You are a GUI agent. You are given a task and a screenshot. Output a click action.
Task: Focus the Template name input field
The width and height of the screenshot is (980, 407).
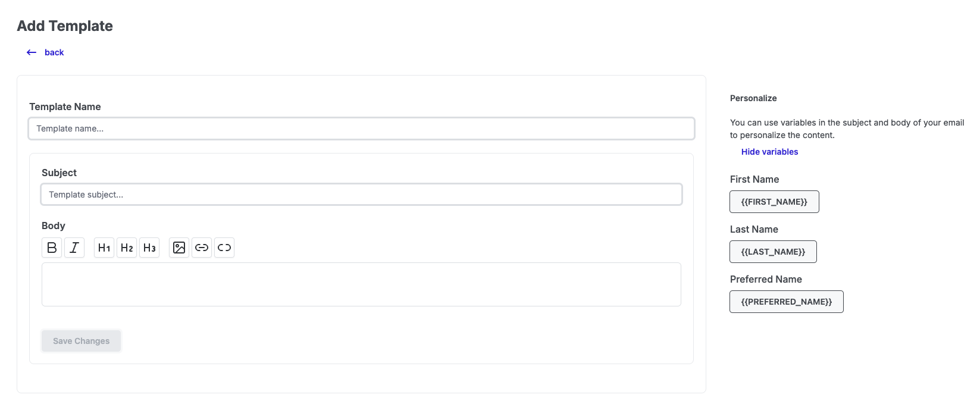click(361, 129)
